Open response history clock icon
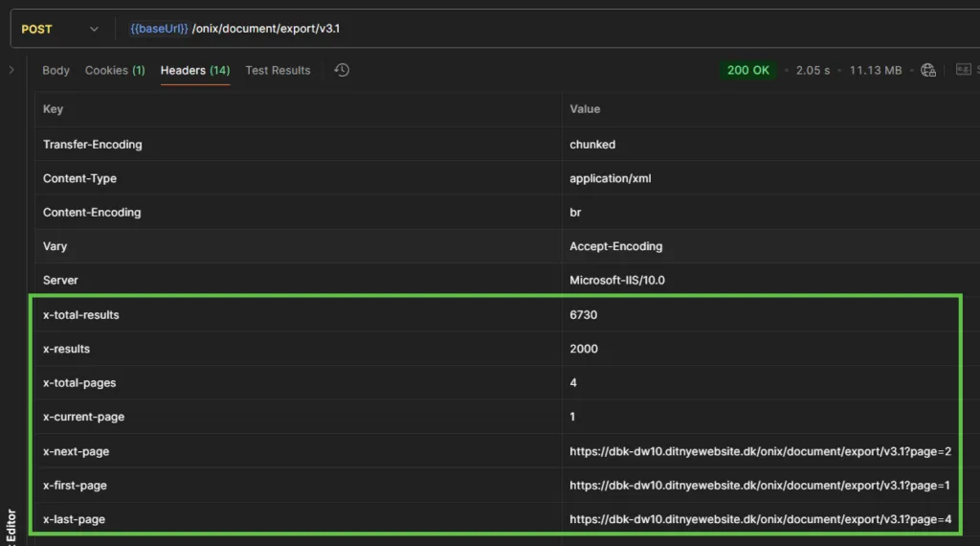 point(342,70)
